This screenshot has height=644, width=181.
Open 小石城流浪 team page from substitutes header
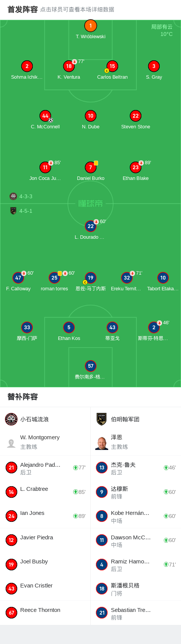45,419
